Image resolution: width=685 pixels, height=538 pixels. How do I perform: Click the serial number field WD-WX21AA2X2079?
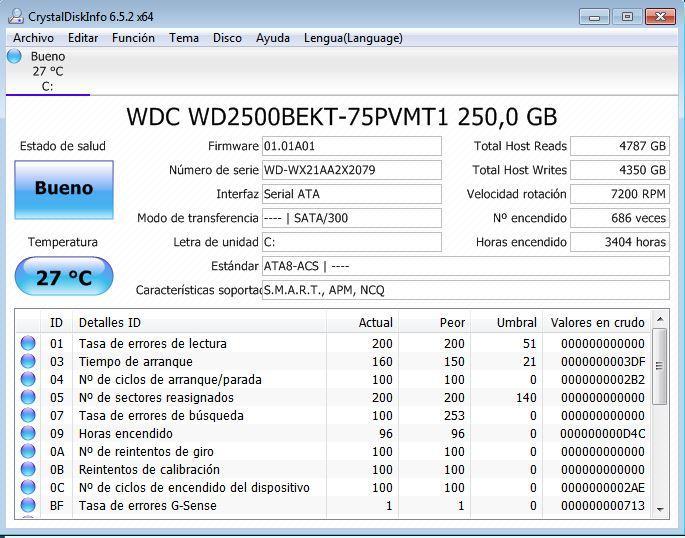[352, 170]
